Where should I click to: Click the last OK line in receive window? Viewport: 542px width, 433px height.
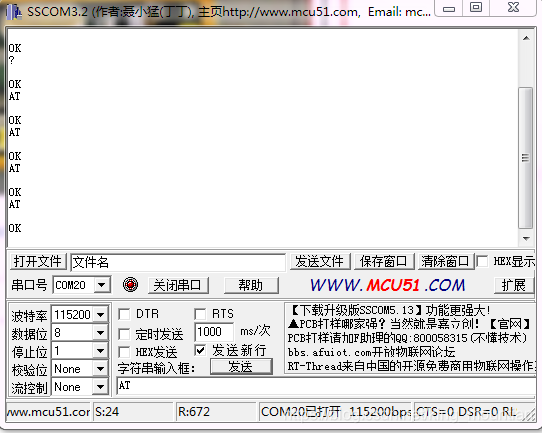coord(15,228)
